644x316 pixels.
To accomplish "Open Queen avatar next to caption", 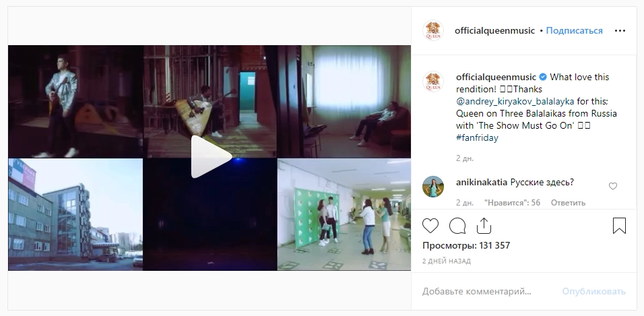I will click(x=433, y=82).
